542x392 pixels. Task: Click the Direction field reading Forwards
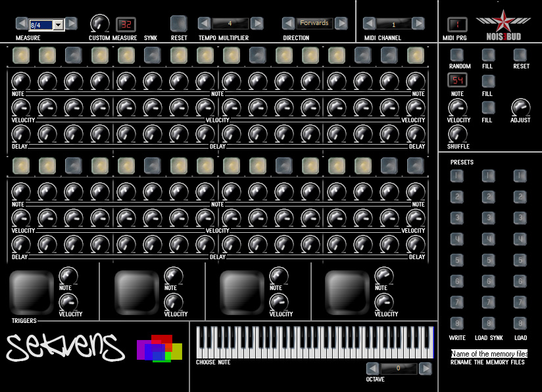(x=314, y=23)
